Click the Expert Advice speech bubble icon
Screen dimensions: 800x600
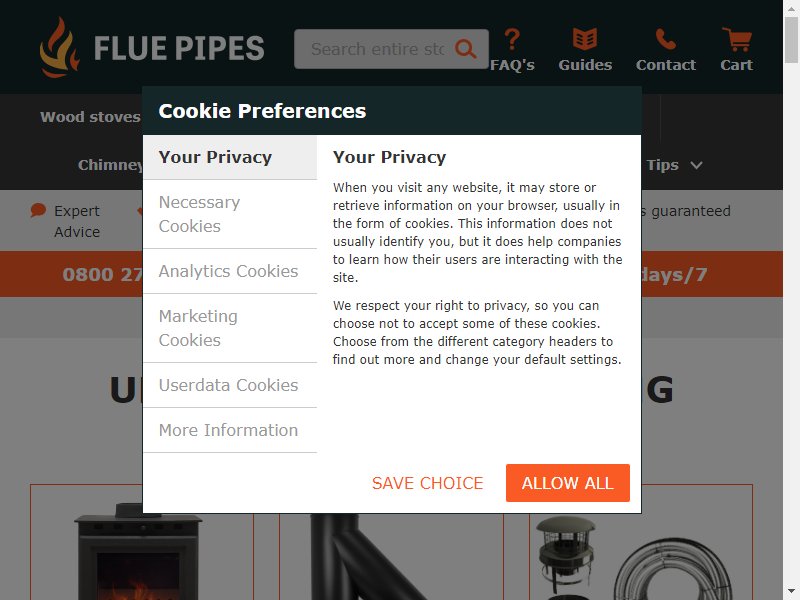[38, 210]
